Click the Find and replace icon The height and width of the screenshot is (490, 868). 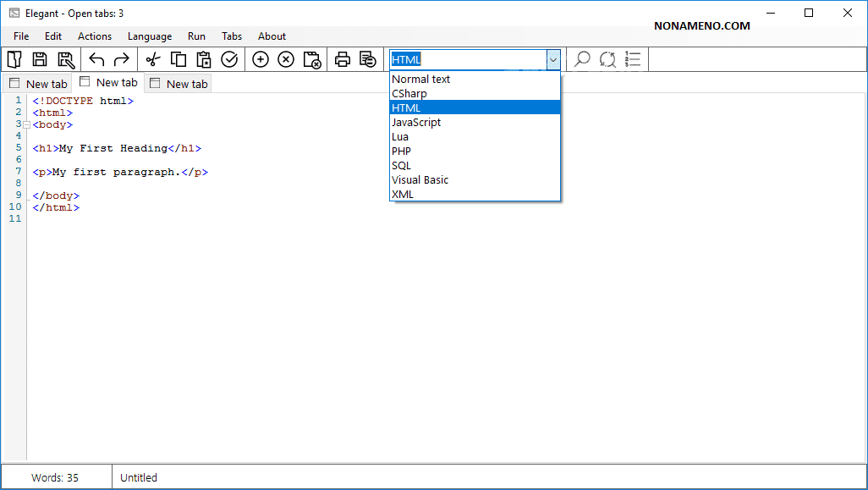tap(607, 59)
